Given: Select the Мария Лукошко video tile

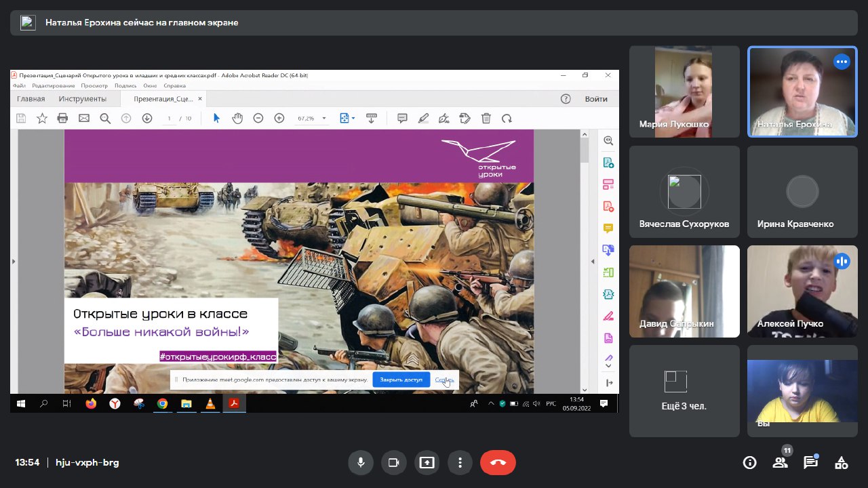Looking at the screenshot, I should coord(684,91).
